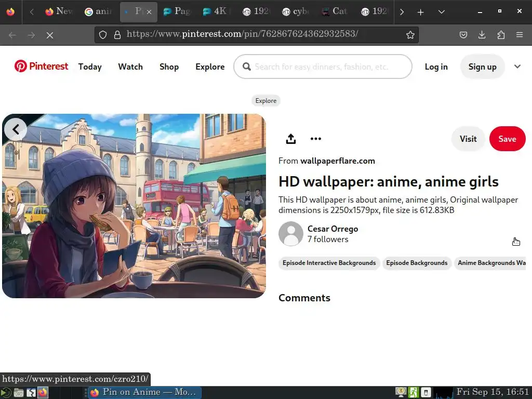Image resolution: width=532 pixels, height=399 pixels.
Task: Switch to the New Tab tab
Action: coord(59,12)
